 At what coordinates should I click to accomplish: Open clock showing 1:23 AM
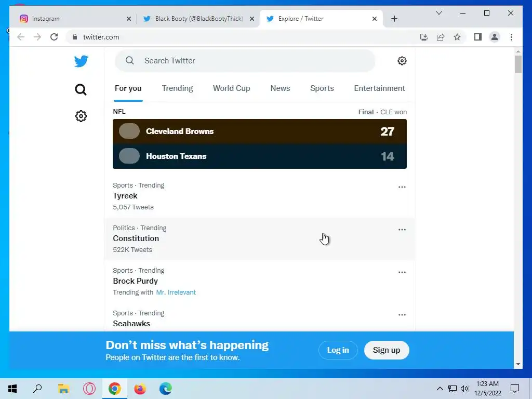click(487, 389)
